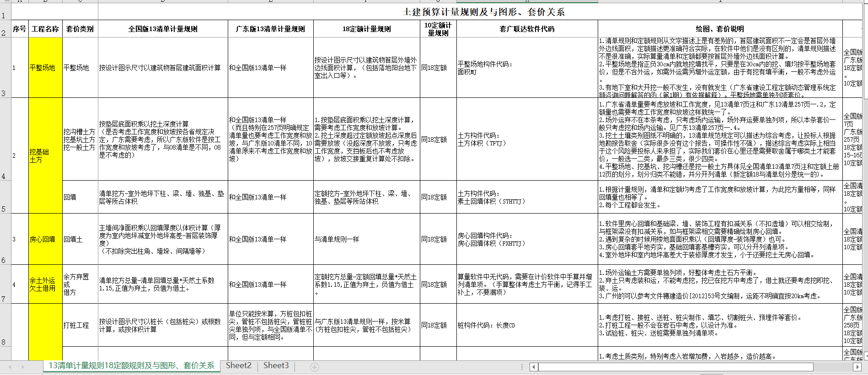
Task: Switch to Sheet2 tab
Action: [x=238, y=366]
